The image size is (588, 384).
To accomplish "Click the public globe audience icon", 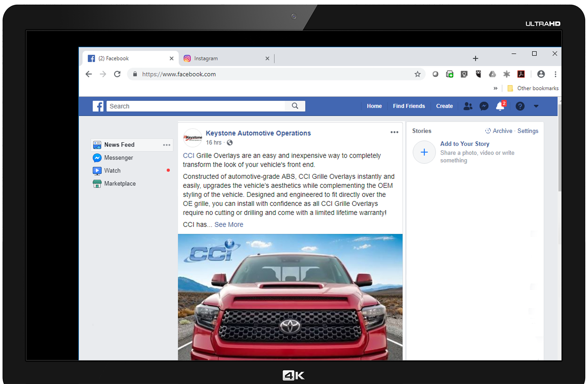I will click(230, 143).
